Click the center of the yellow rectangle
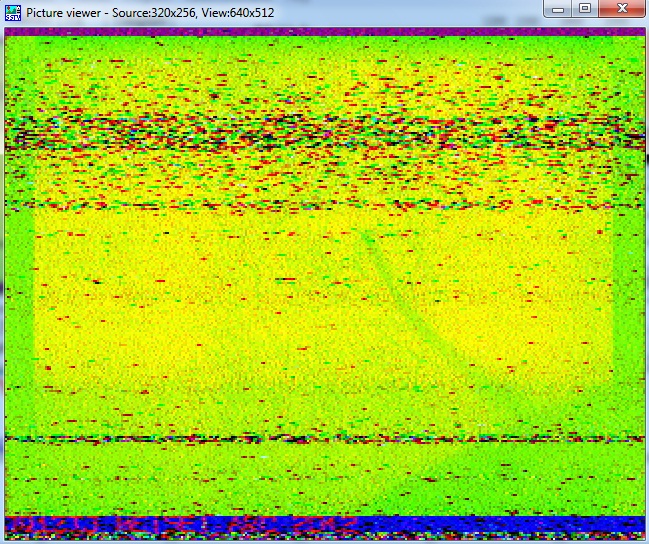Viewport: 649px width, 544px height. tap(324, 300)
